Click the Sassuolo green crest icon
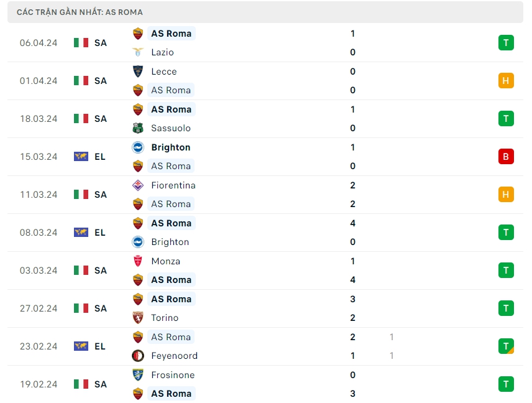The height and width of the screenshot is (403, 532). coord(138,128)
